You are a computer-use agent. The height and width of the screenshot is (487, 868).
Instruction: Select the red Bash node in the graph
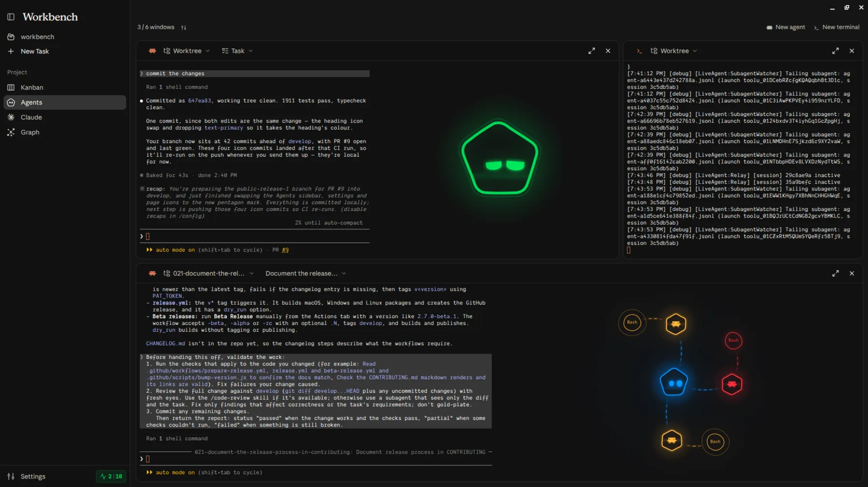pyautogui.click(x=733, y=340)
